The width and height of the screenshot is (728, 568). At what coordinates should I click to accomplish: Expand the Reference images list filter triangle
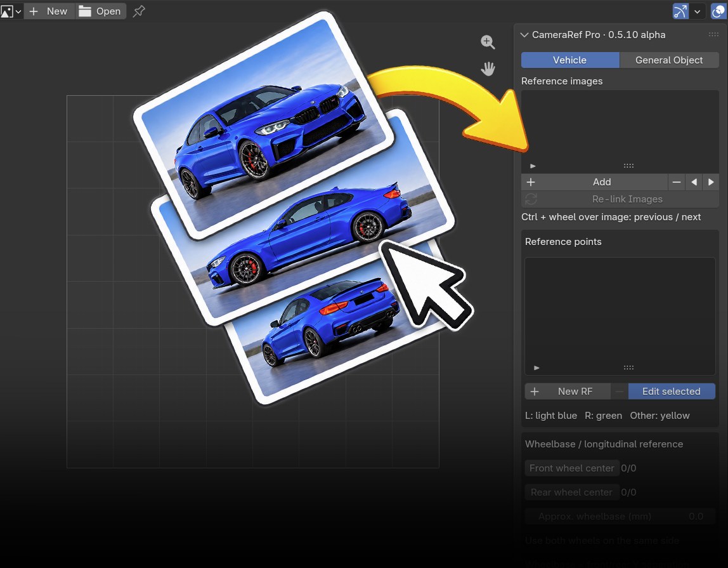coord(533,166)
